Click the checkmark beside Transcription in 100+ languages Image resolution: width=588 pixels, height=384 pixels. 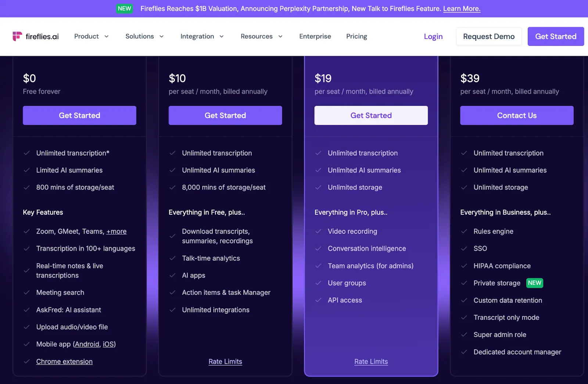pyautogui.click(x=26, y=249)
